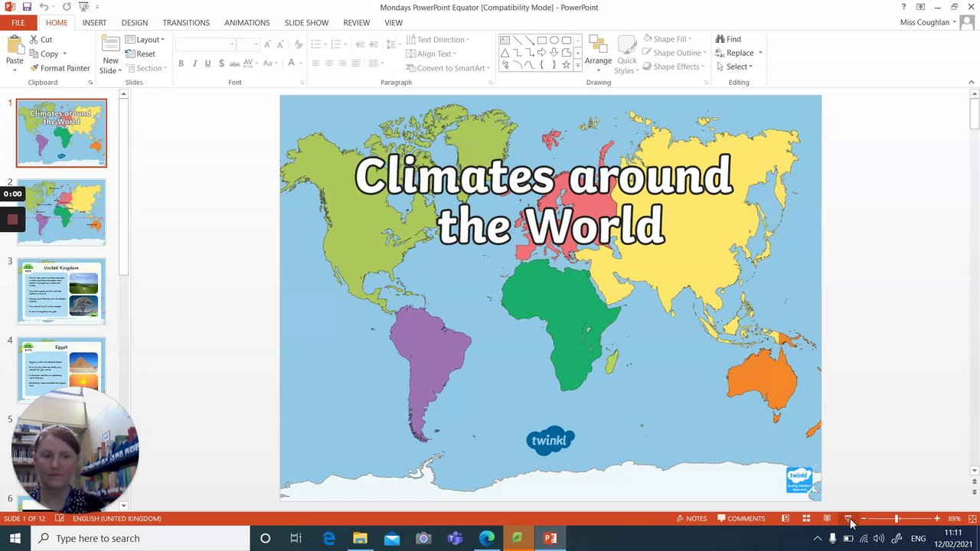
Task: Open the Arrange dropdown menu
Action: tap(598, 60)
